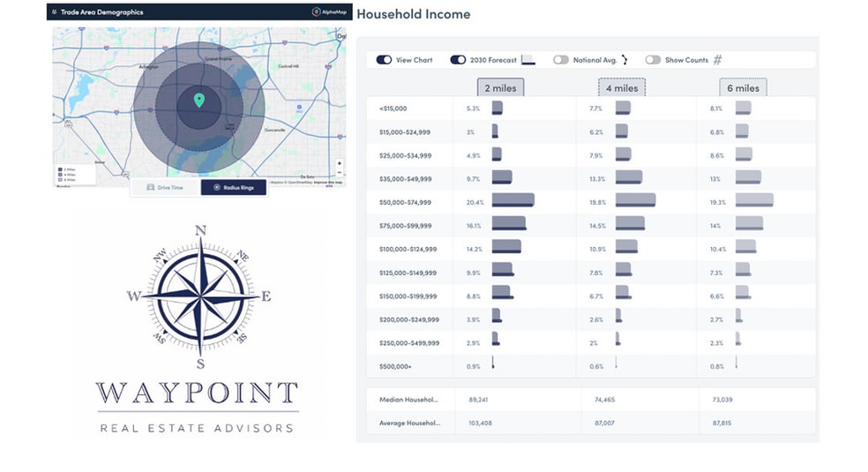868x472 pixels.
Task: Select the 2 miles column header
Action: (x=501, y=87)
